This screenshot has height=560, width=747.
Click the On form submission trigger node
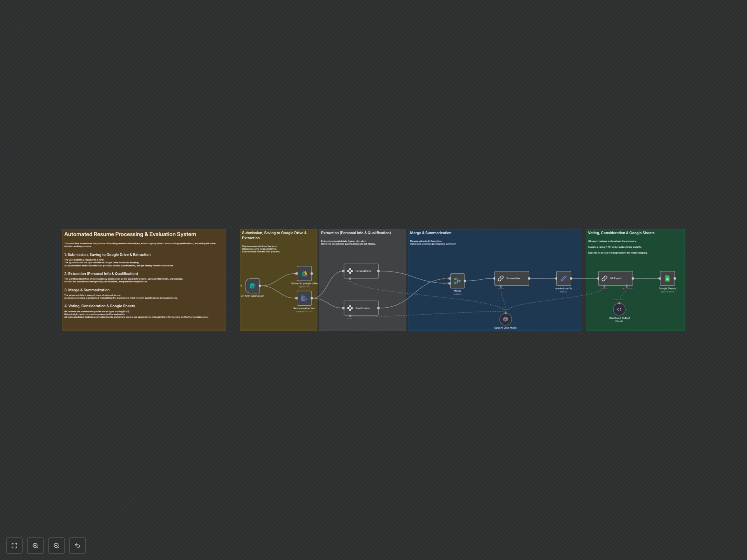click(x=252, y=286)
